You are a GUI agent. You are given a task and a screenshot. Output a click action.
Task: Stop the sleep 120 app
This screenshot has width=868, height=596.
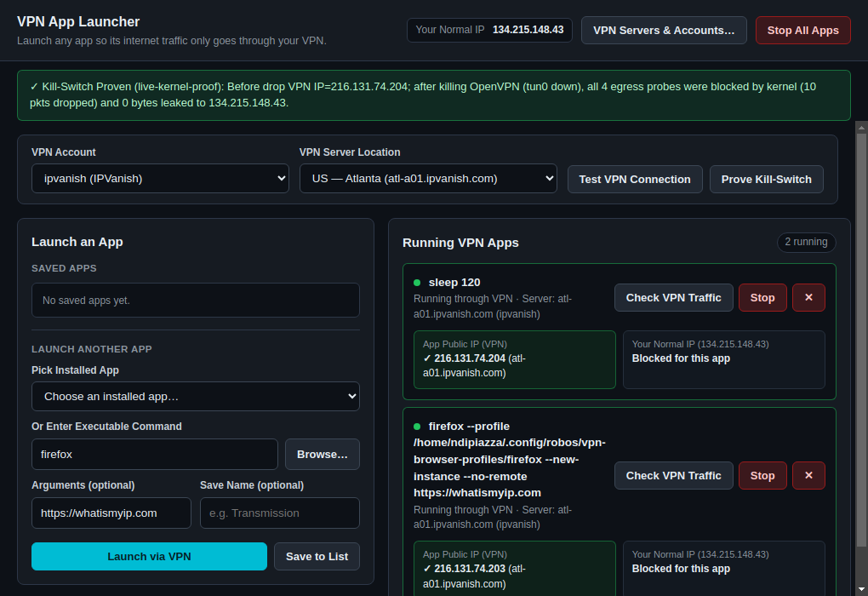tap(762, 297)
